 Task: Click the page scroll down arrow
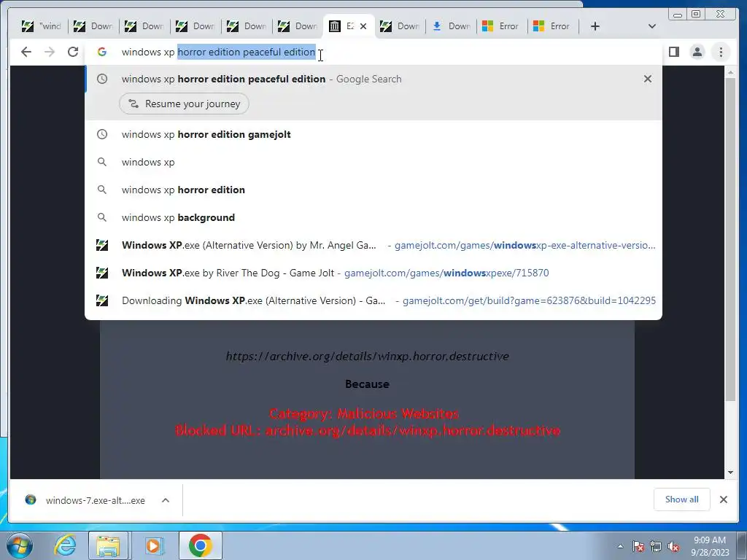click(730, 472)
